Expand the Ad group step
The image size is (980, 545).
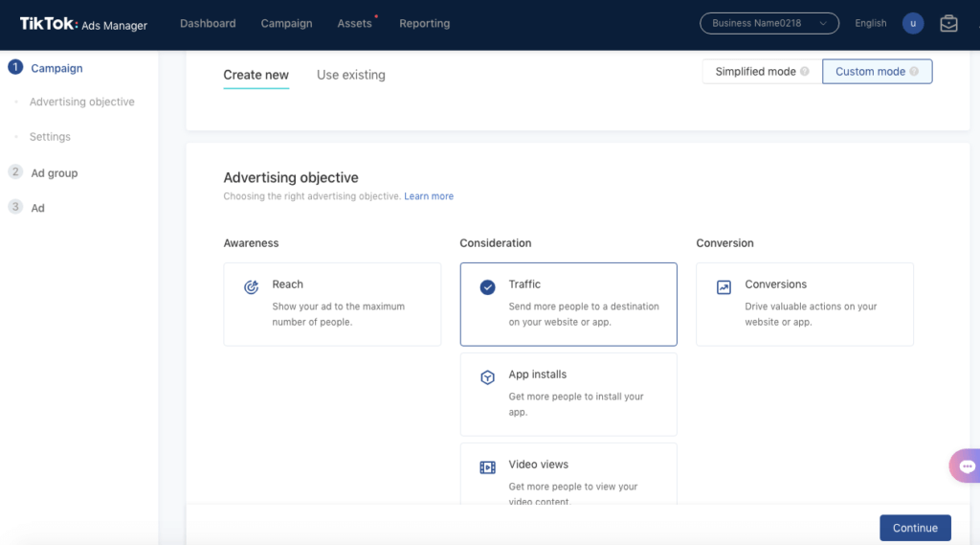coord(55,173)
